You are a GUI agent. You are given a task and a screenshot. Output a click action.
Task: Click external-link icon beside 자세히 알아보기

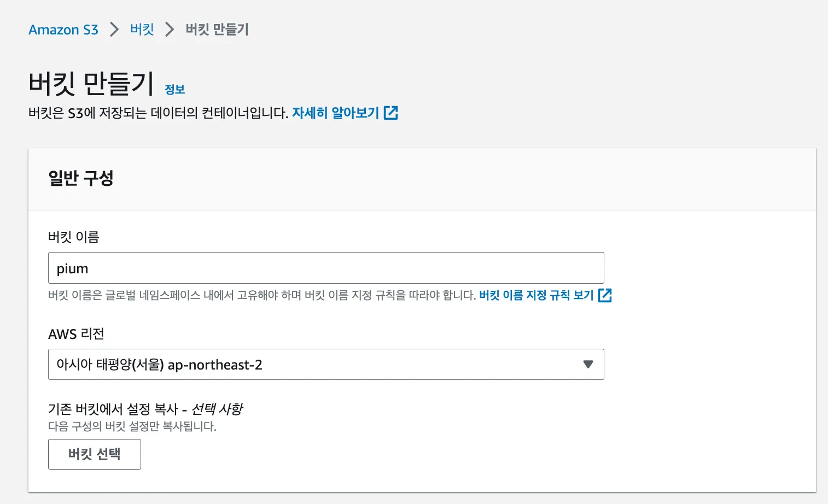(x=391, y=113)
